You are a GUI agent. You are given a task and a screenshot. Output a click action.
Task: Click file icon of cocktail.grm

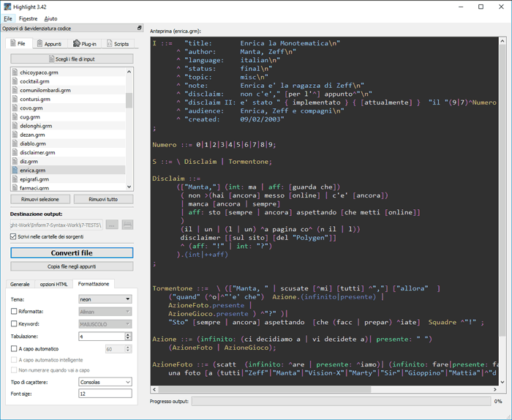[x=15, y=81]
